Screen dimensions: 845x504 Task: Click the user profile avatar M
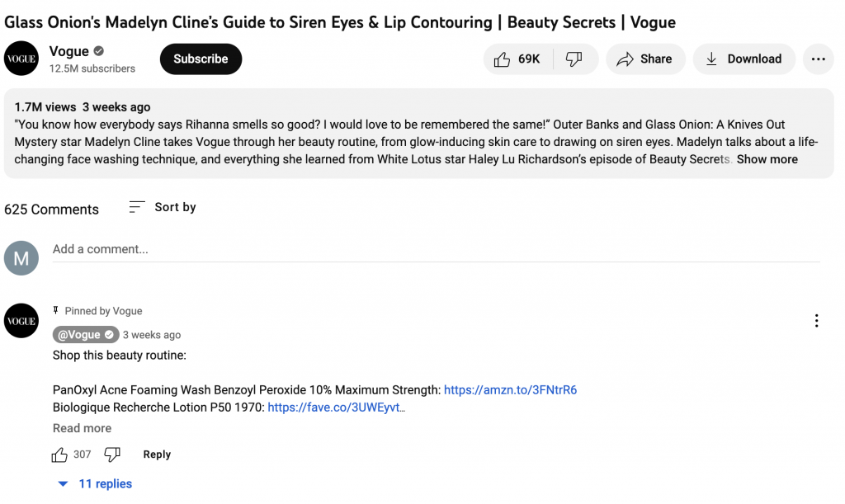[x=21, y=258]
